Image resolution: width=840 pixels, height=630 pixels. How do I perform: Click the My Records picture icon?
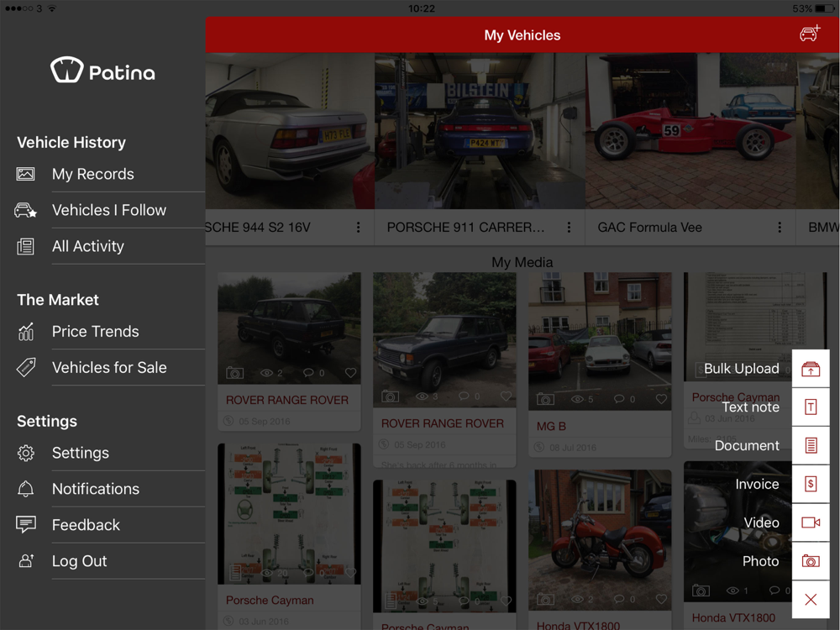26,174
